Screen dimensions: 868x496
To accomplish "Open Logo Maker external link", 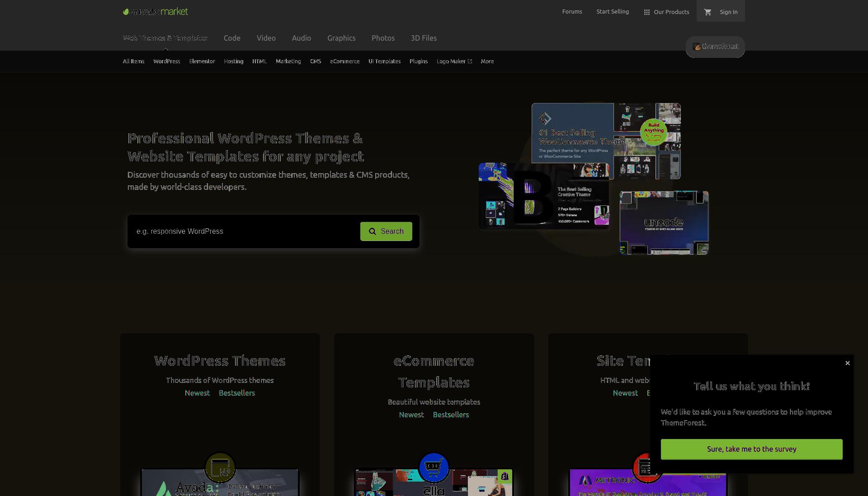I will click(454, 61).
